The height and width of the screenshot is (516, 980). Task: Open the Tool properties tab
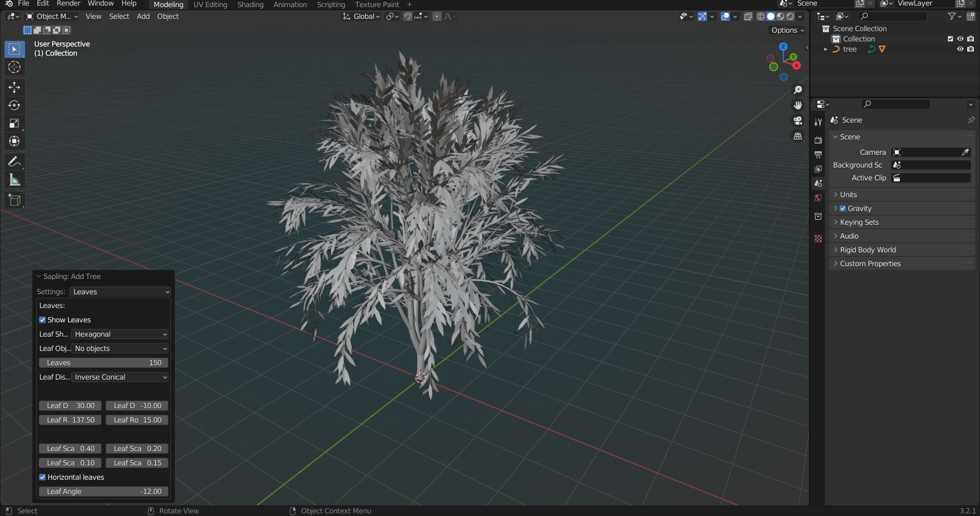pyautogui.click(x=818, y=122)
